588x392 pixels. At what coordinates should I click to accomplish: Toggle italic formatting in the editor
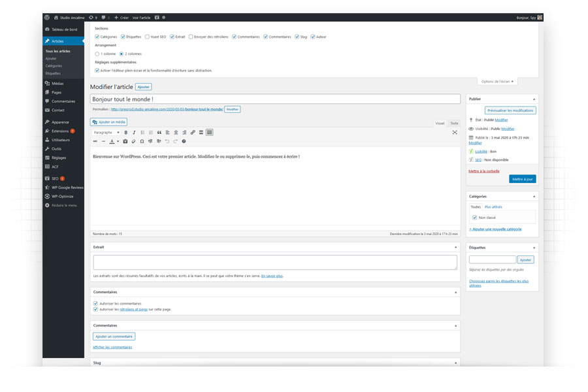tap(134, 133)
